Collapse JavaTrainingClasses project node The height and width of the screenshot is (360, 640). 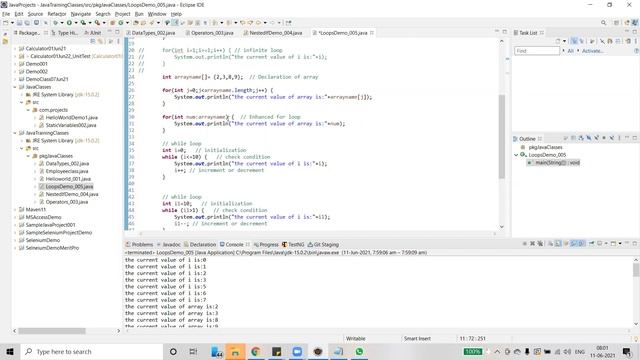pos(16,133)
